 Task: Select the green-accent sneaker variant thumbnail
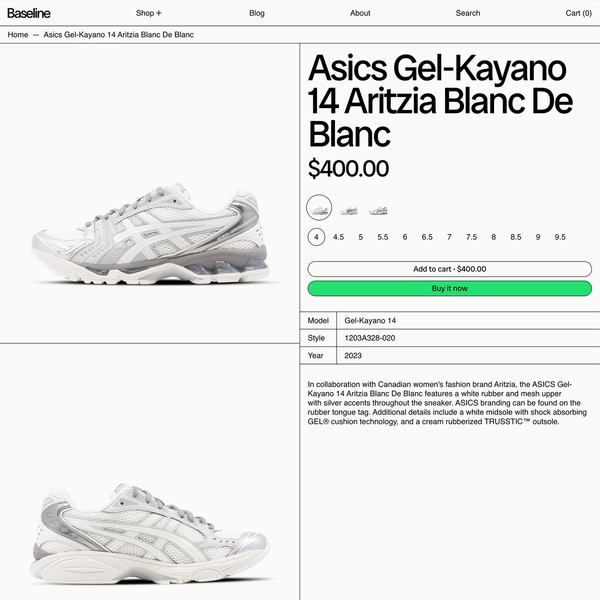[378, 210]
